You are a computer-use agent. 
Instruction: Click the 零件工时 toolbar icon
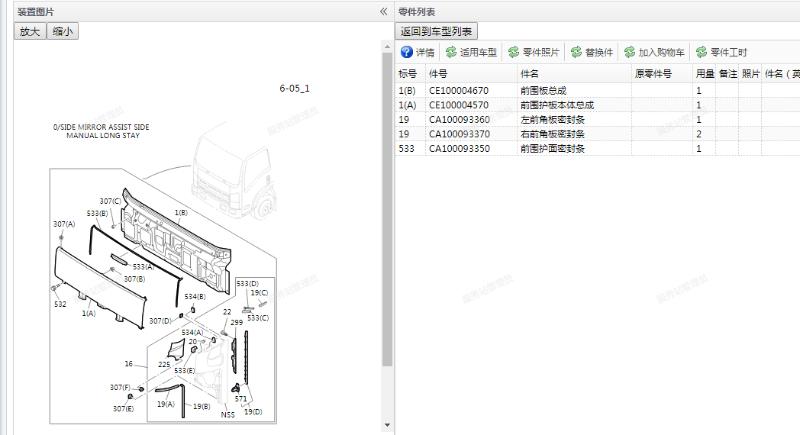[702, 52]
